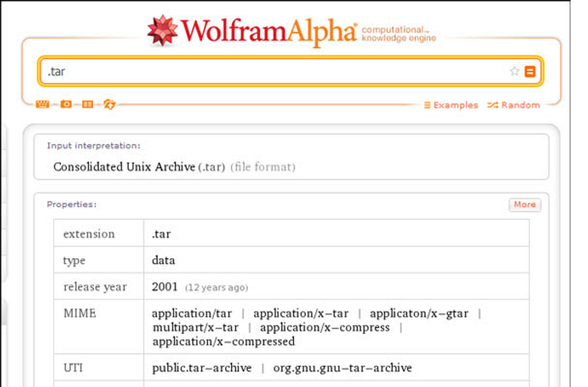The image size is (588, 387).
Task: Click the "public.tar-archive" UTI value
Action: coord(202,368)
